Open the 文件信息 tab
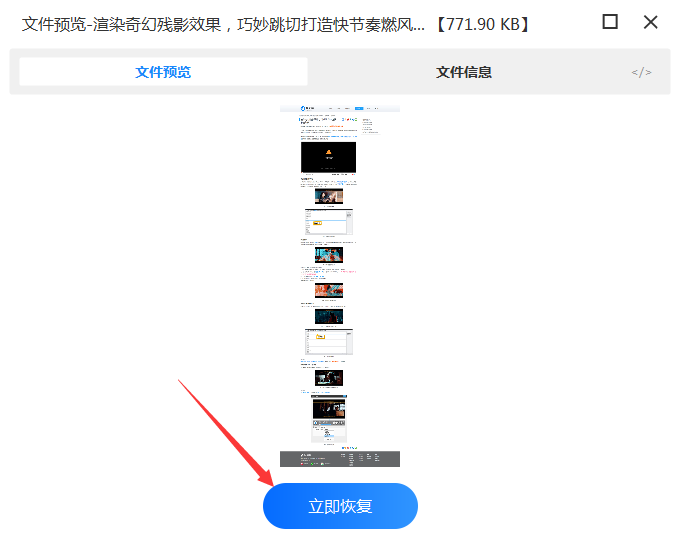The width and height of the screenshot is (681, 547). tap(463, 72)
